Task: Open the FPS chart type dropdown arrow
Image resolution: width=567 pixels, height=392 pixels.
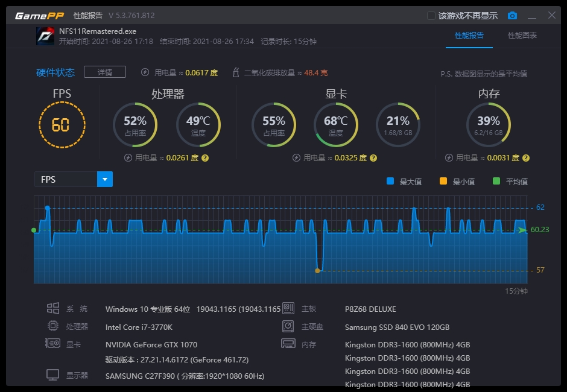Action: (105, 179)
